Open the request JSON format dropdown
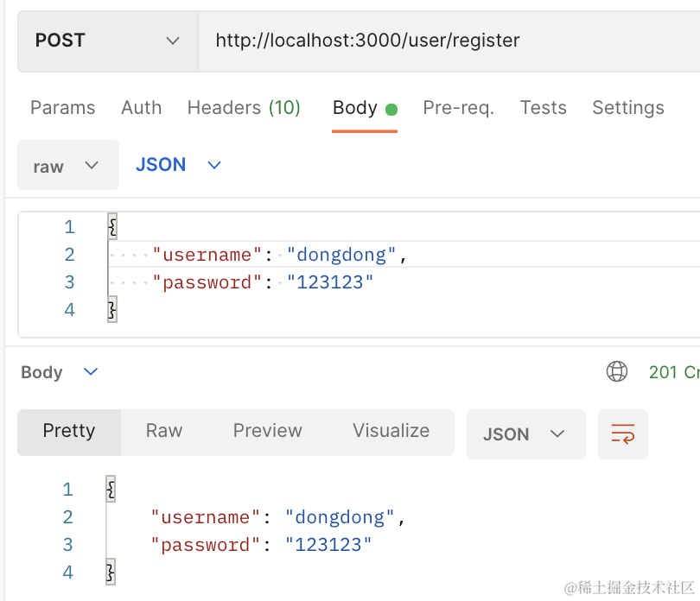This screenshot has width=700, height=601. click(179, 165)
